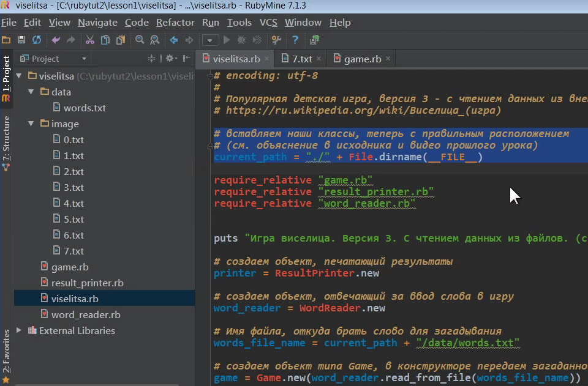Open the VCS menu
588x386 pixels.
[x=268, y=23]
